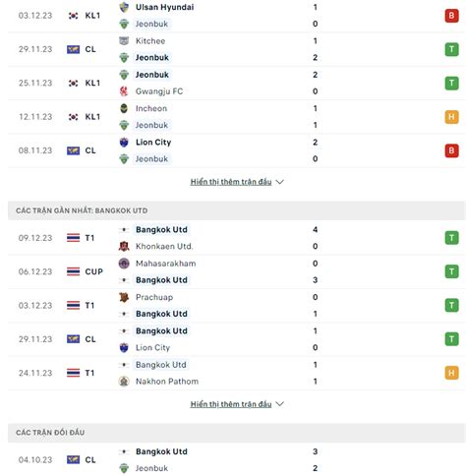466x476 pixels.
Task: Click Lion City crest in 08.11.23 match
Action: pos(124,143)
